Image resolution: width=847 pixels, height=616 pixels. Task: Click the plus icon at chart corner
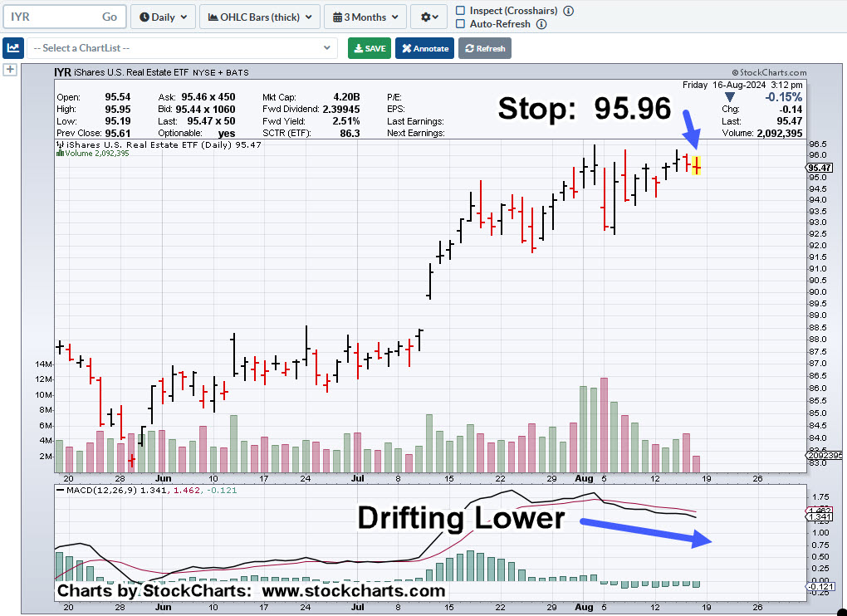[10, 70]
